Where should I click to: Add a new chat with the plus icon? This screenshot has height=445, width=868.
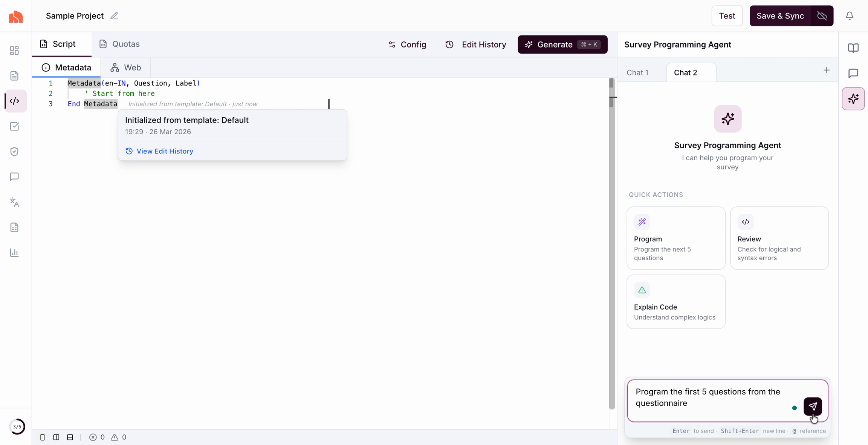pyautogui.click(x=827, y=71)
